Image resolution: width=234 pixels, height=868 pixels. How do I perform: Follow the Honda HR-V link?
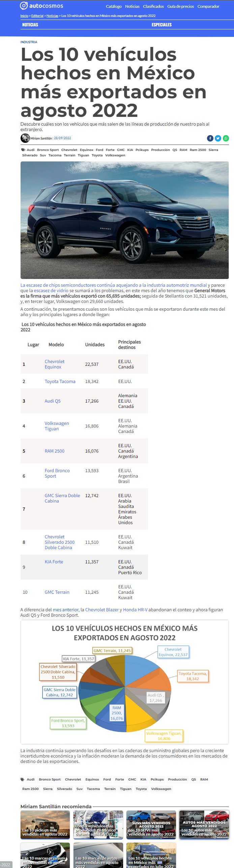[135, 610]
